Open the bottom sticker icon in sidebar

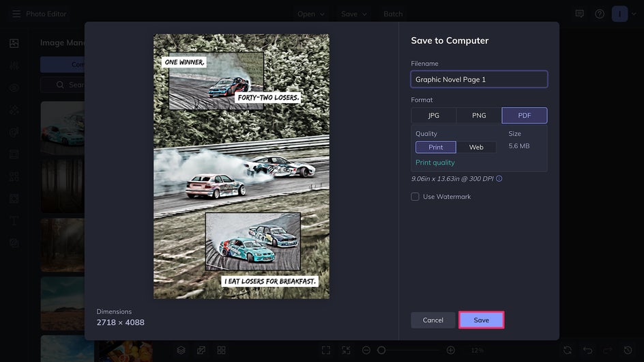[x=14, y=243]
